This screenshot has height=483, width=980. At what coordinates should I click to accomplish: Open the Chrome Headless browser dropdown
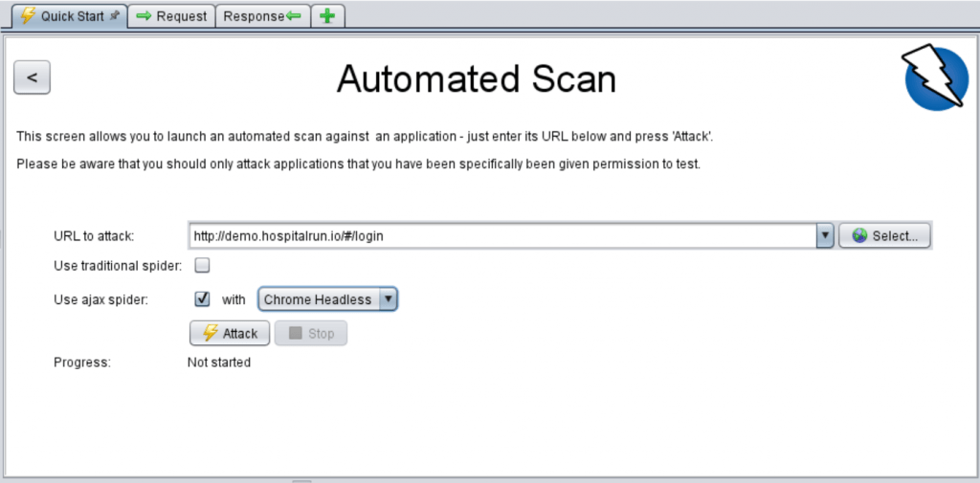coord(327,299)
